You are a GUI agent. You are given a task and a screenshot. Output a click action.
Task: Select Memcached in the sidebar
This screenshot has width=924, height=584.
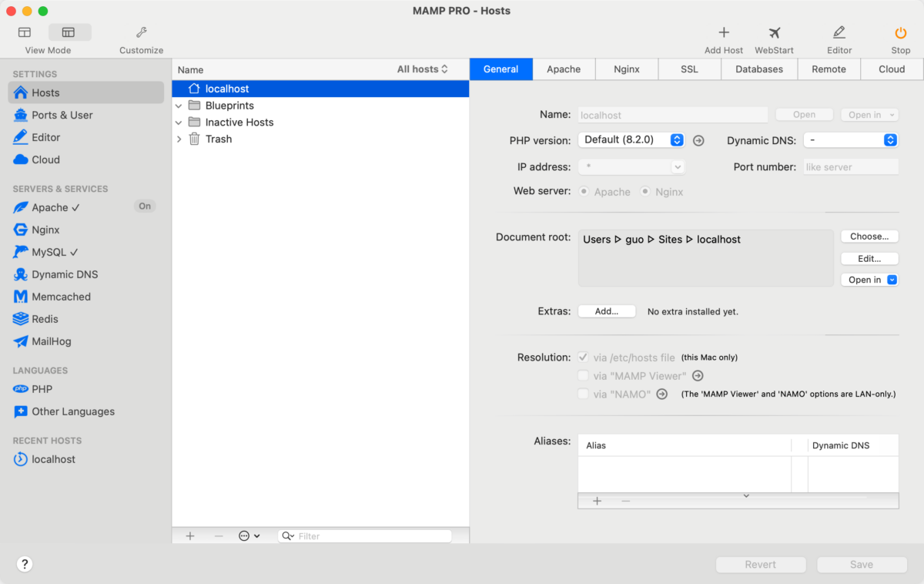pyautogui.click(x=86, y=297)
